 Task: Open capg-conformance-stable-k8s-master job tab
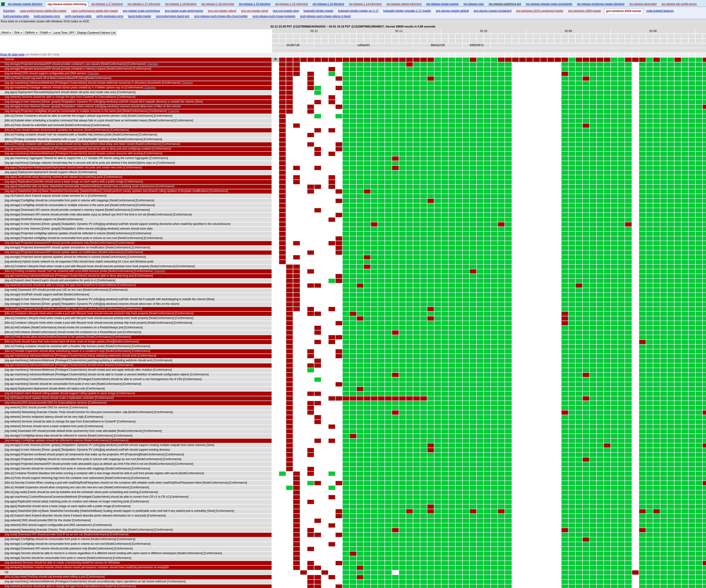pyautogui.click(x=94, y=11)
